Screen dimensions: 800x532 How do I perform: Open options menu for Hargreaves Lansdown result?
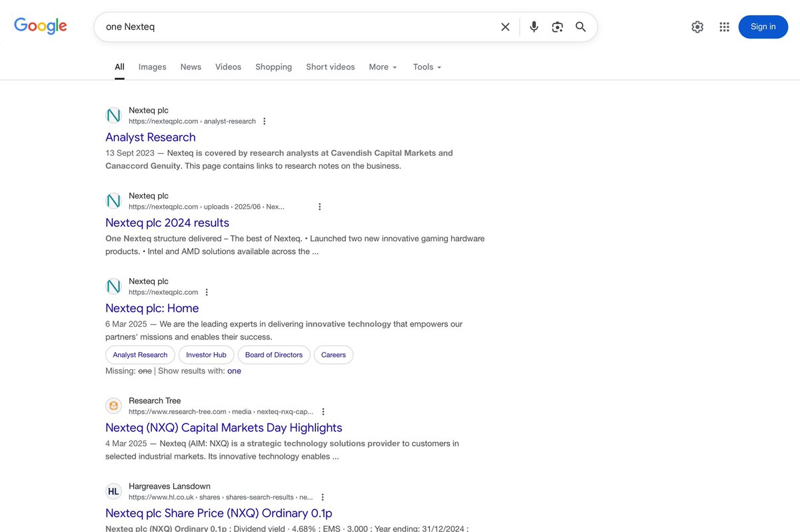pos(323,497)
